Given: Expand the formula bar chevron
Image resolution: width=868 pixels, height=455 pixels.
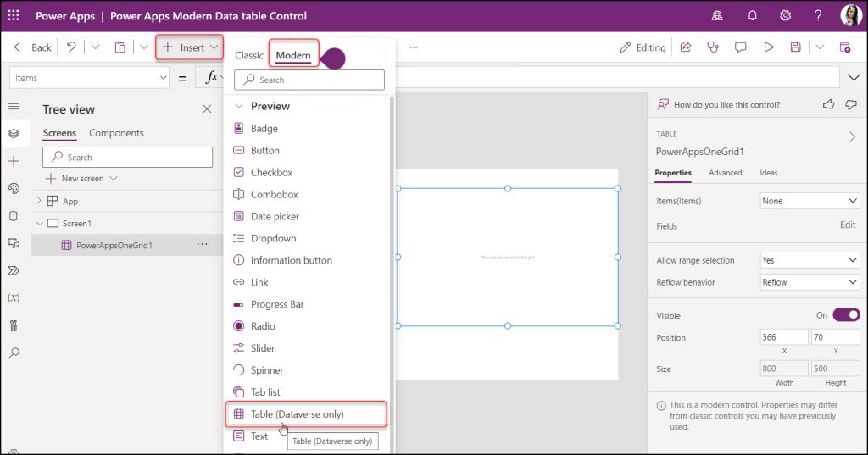Looking at the screenshot, I should tap(854, 77).
